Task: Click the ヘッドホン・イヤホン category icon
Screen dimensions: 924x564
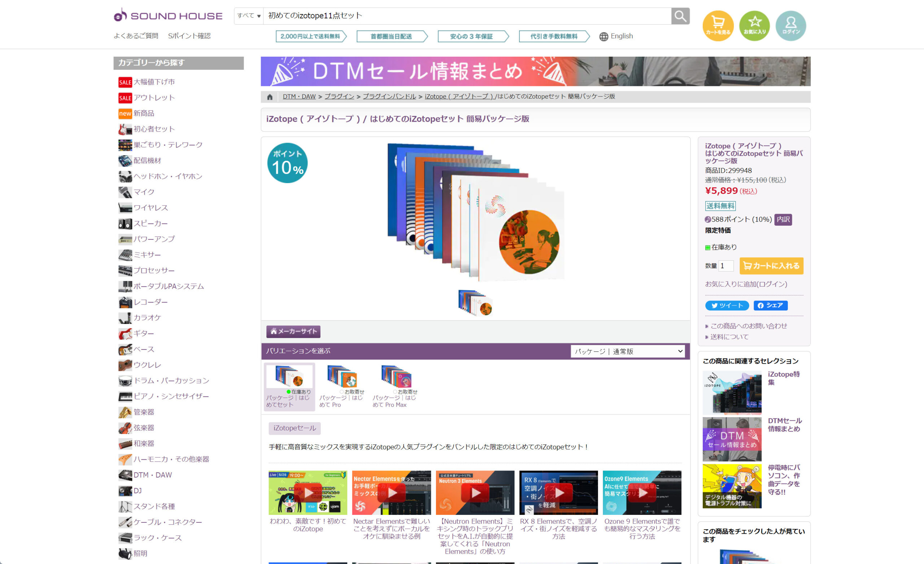Action: point(125,176)
